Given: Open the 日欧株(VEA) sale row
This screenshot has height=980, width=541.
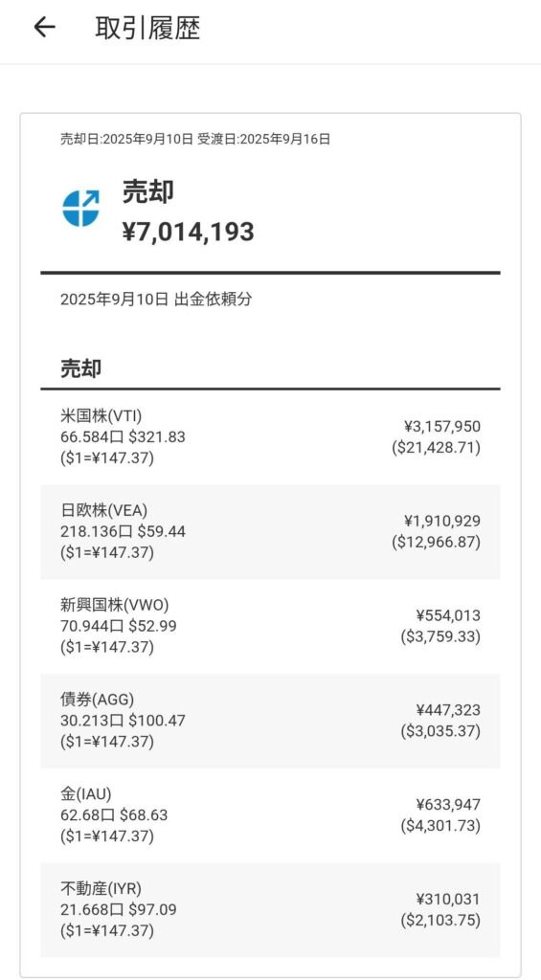Looking at the screenshot, I should click(270, 532).
